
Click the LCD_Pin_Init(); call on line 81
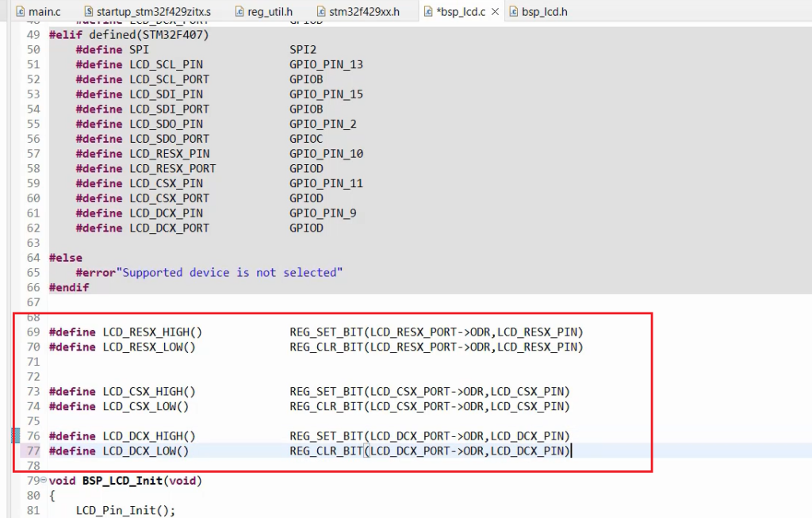point(125,510)
